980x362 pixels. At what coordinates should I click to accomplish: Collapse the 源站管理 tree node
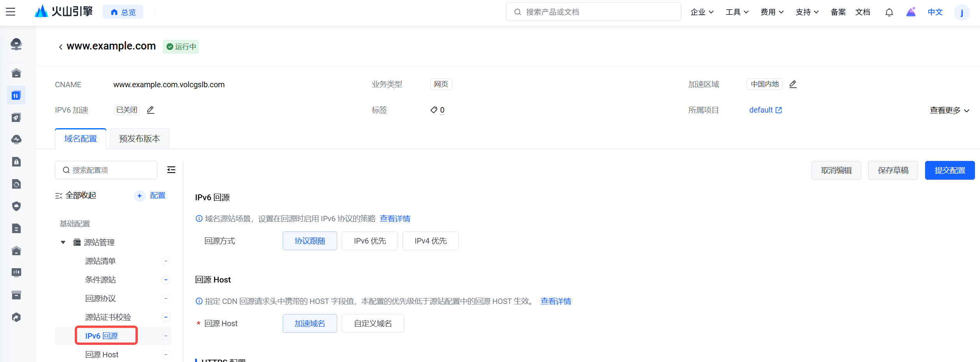(x=63, y=242)
